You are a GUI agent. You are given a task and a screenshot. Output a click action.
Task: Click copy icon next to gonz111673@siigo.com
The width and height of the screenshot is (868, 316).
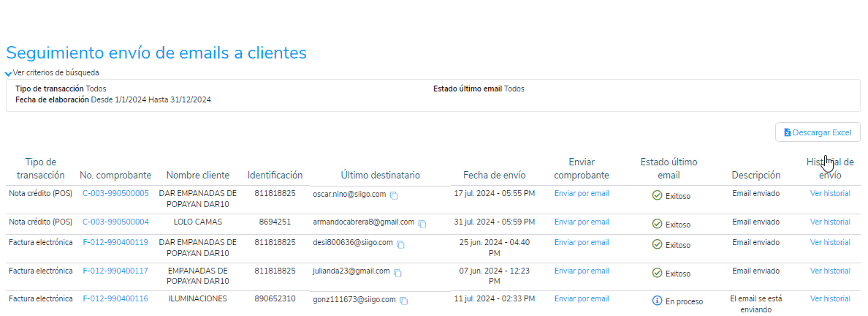tap(404, 301)
